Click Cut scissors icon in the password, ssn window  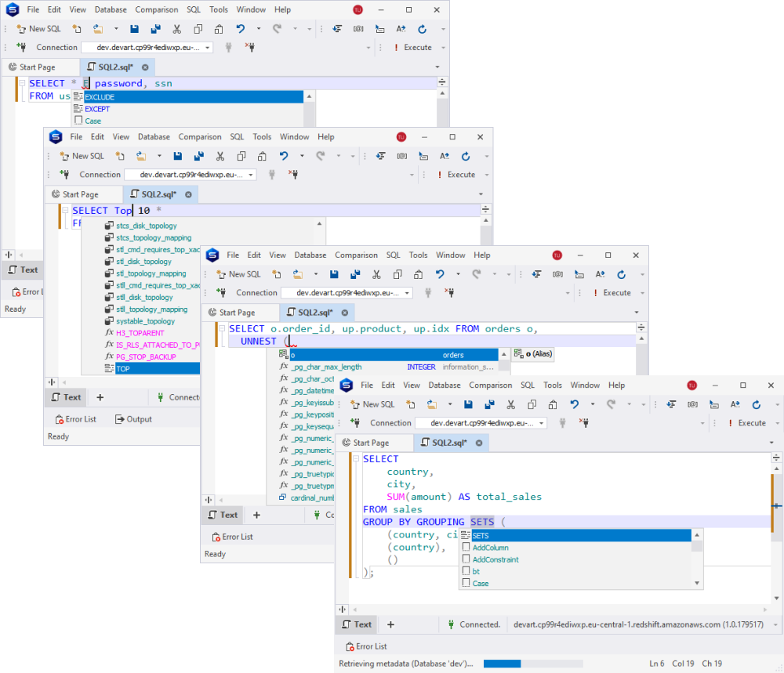coord(177,29)
